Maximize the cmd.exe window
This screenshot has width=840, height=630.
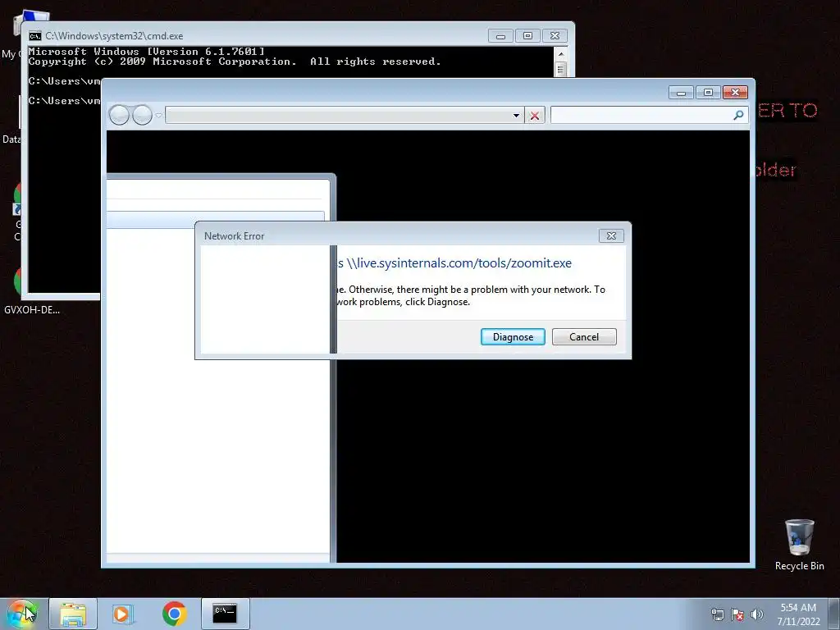click(x=527, y=36)
